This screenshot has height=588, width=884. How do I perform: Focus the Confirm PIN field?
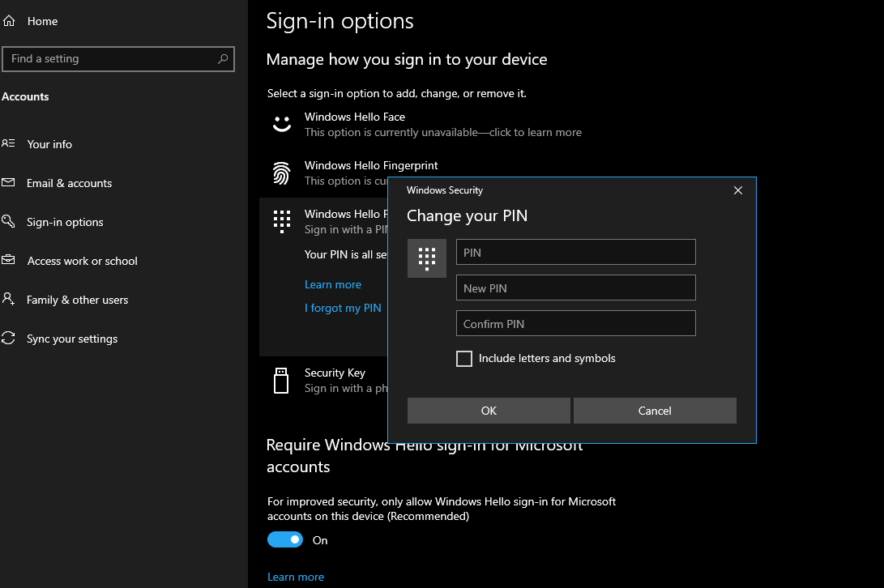[x=575, y=323]
